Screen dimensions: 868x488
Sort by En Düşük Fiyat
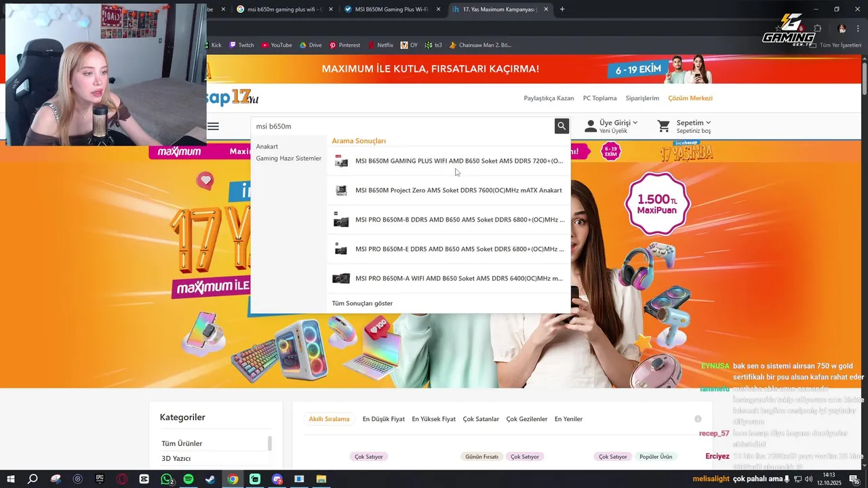(x=384, y=419)
